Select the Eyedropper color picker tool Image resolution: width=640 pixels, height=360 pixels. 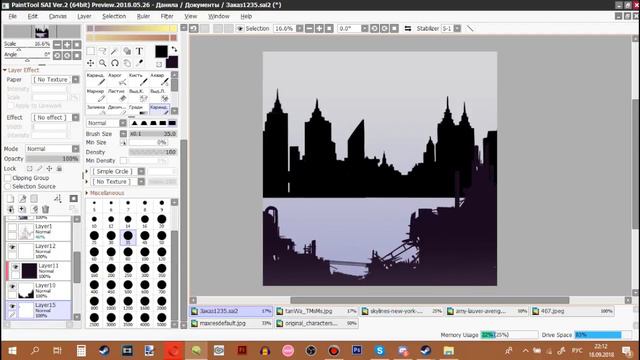pos(139,63)
